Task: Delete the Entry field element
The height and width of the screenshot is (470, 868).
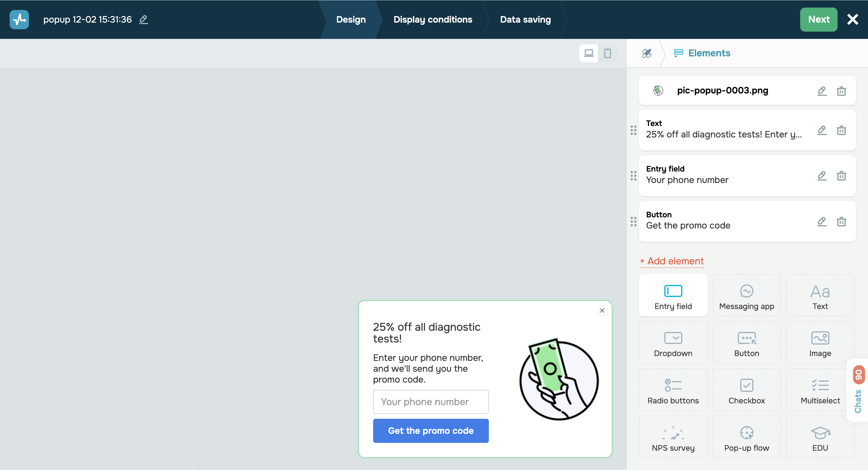Action: tap(841, 176)
